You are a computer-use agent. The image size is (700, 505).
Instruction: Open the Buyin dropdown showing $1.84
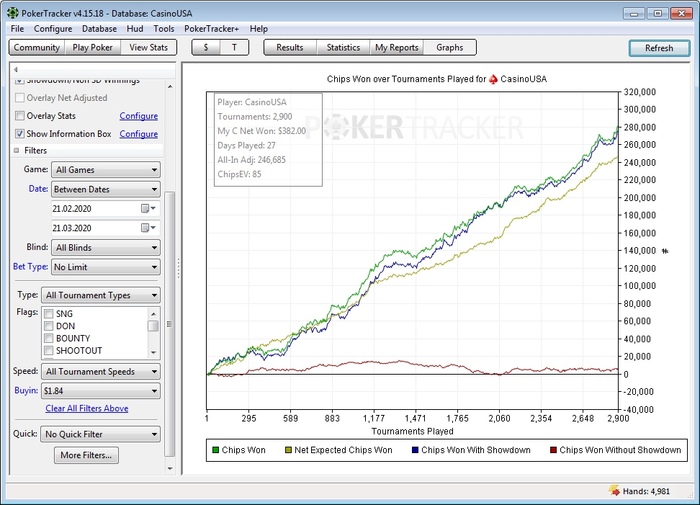[101, 391]
